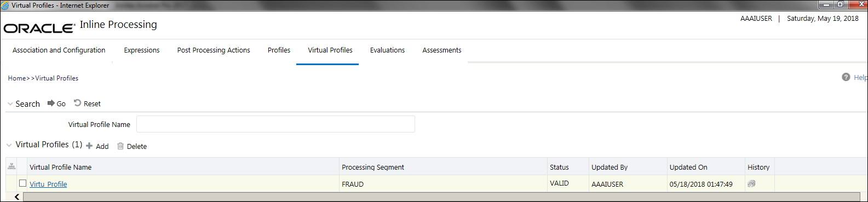Image resolution: width=868 pixels, height=202 pixels.
Task: Check the Virtu_Profile row checkbox
Action: [x=23, y=183]
